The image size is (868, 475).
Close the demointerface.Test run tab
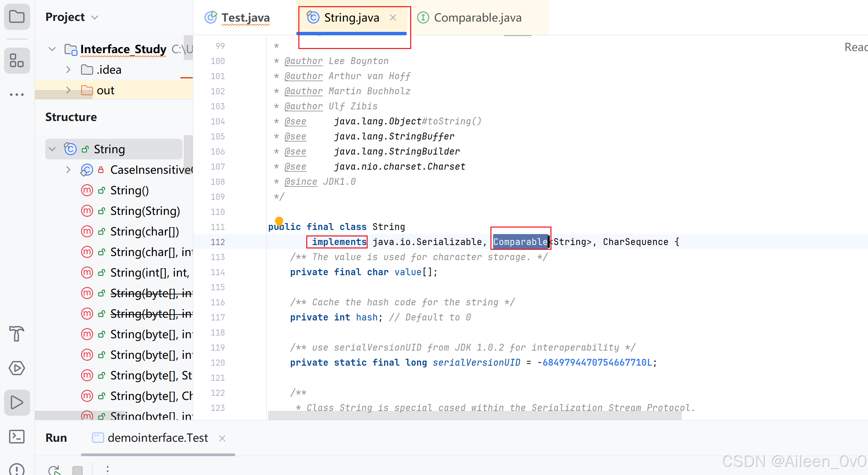coord(222,438)
